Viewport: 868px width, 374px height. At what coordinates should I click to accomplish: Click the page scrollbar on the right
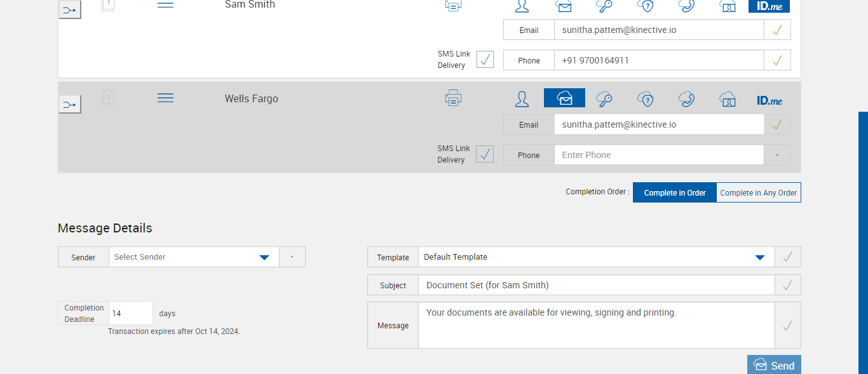[862, 241]
